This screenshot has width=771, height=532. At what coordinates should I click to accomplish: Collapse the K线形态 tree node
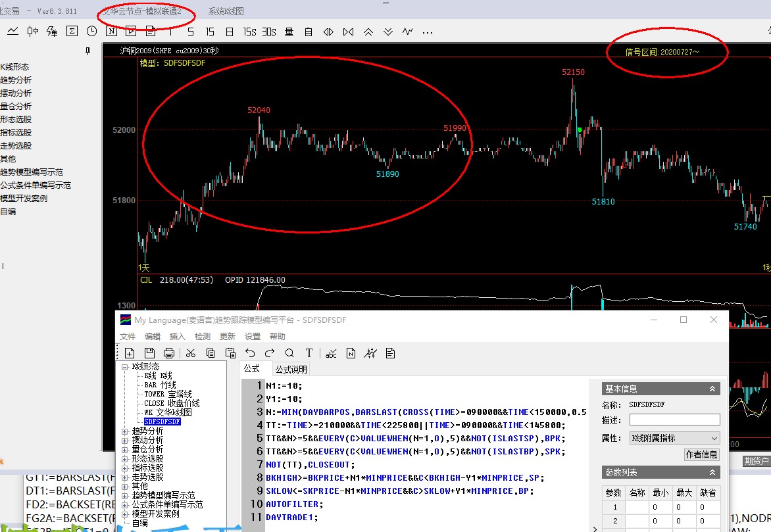[124, 366]
